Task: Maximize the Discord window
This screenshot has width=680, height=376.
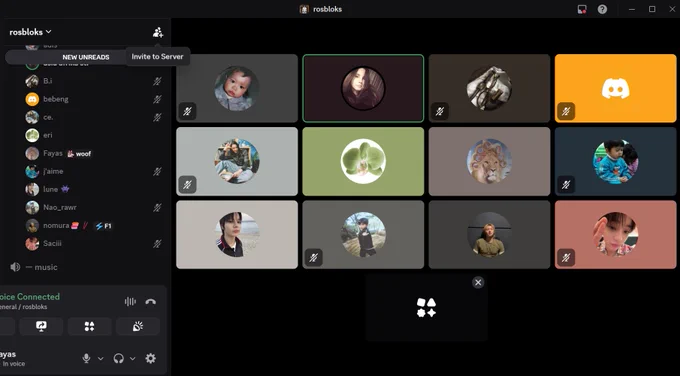Action: coord(652,9)
